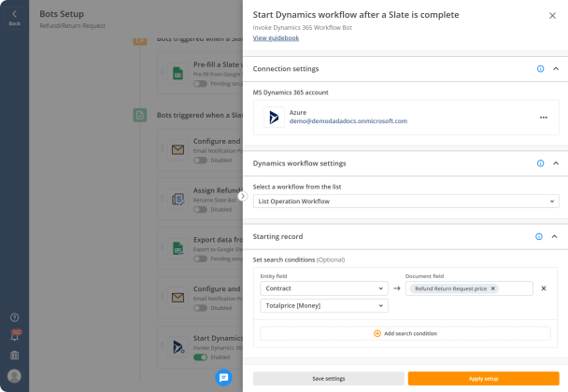The width and height of the screenshot is (568, 392).
Task: Go back using the Back arrow
Action: tap(15, 18)
